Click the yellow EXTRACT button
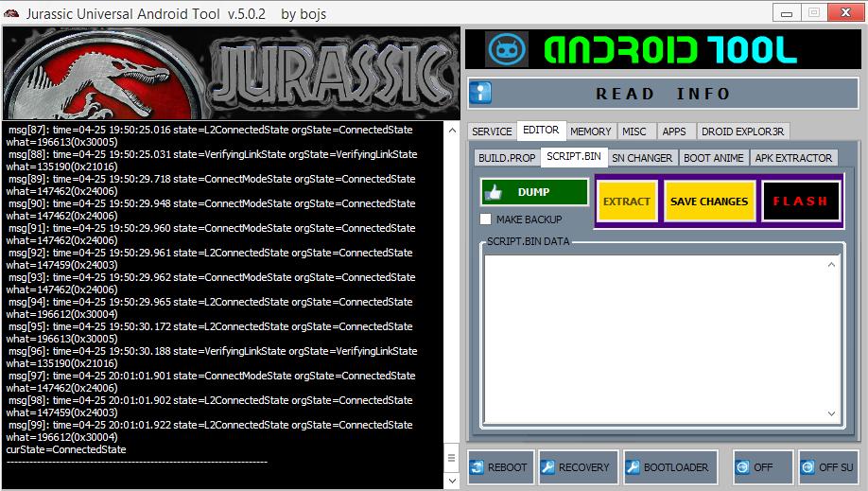868x491 pixels. (x=626, y=202)
